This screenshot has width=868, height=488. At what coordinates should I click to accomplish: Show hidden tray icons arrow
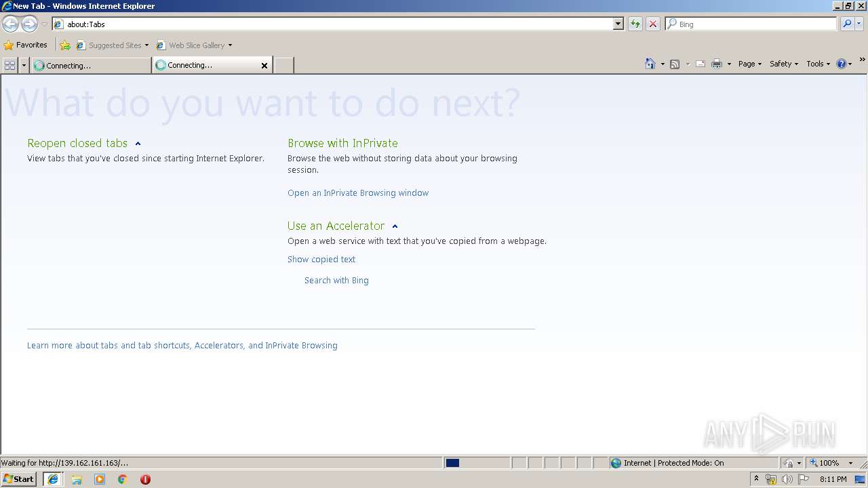click(756, 479)
